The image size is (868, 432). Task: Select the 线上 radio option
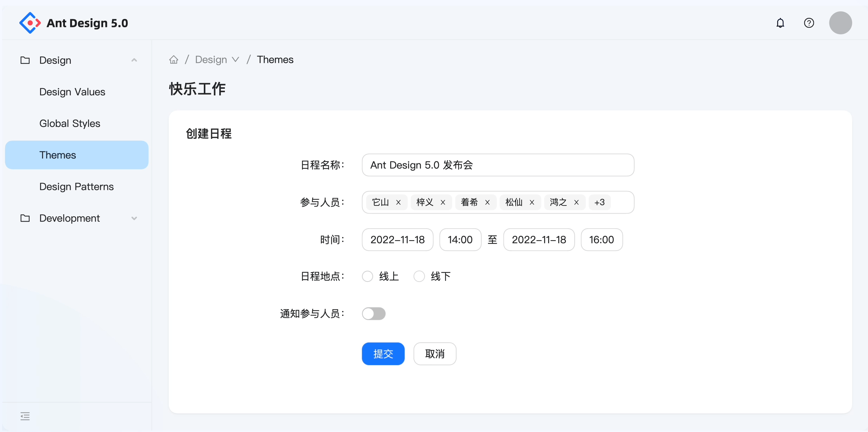tap(367, 276)
